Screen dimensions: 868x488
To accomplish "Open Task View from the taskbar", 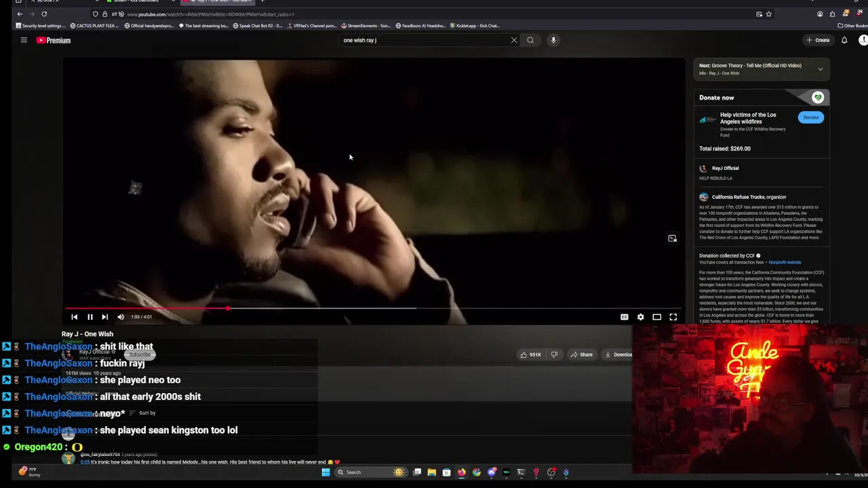I will pyautogui.click(x=417, y=472).
